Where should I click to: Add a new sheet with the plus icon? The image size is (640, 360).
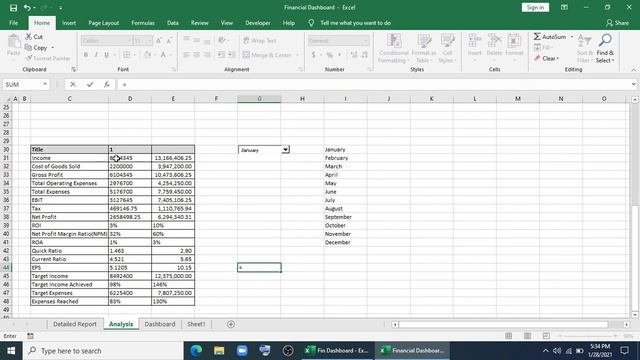pos(231,324)
